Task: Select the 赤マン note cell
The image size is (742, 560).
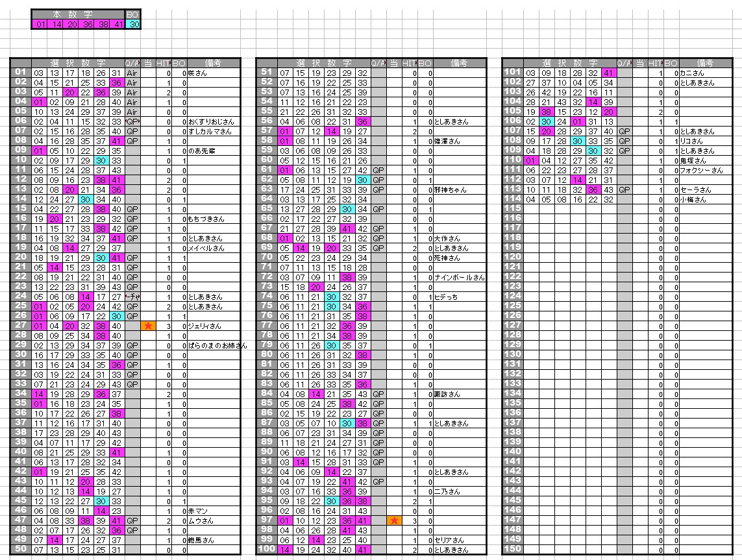Action: click(x=214, y=511)
